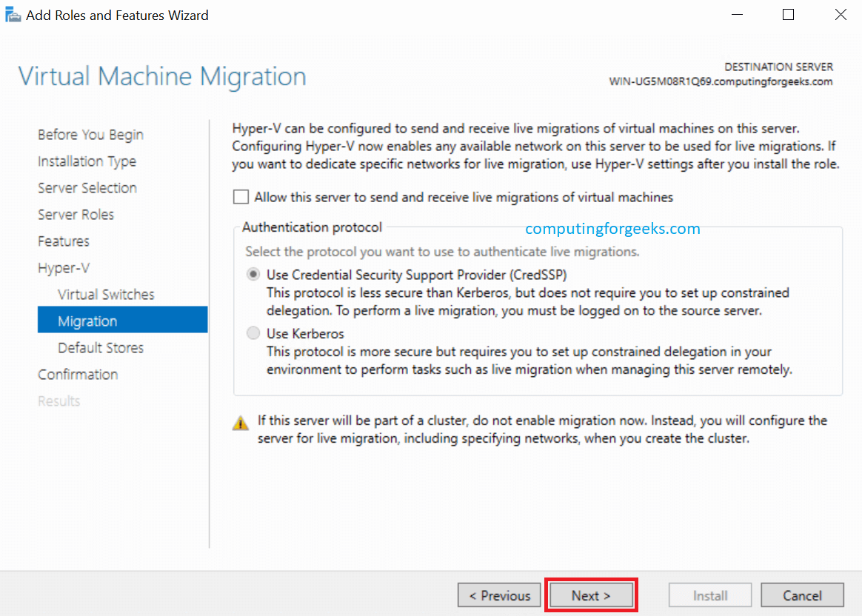Select the CredSSP authentication radio button
The width and height of the screenshot is (862, 616).
click(253, 275)
